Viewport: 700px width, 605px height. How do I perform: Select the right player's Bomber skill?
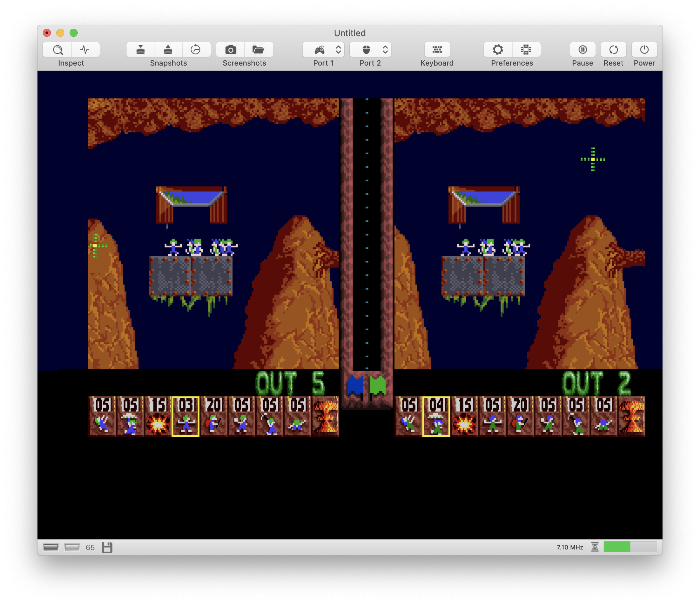tap(464, 416)
